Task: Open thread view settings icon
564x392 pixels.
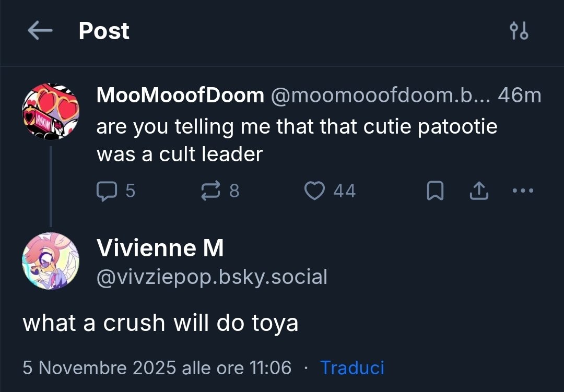Action: coord(519,31)
